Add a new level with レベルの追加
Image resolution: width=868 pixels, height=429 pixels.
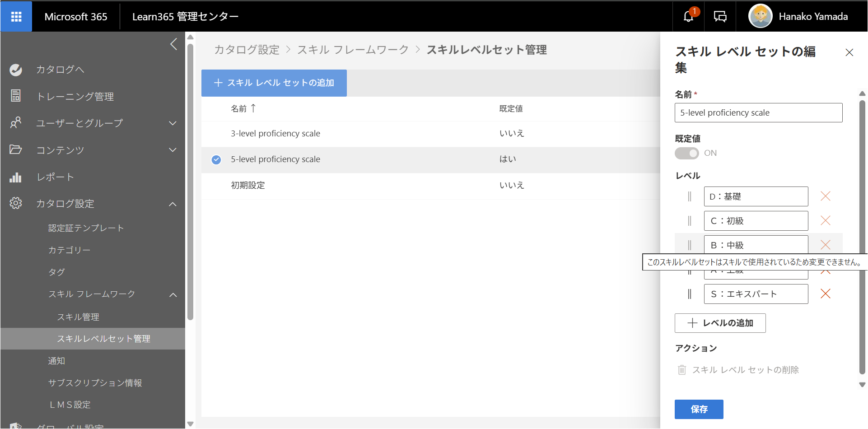pyautogui.click(x=720, y=323)
